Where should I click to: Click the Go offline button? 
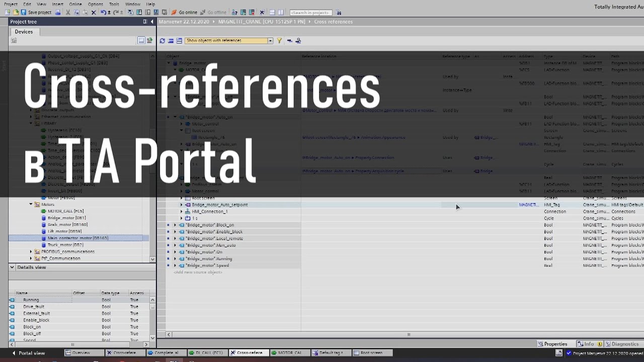(x=213, y=12)
